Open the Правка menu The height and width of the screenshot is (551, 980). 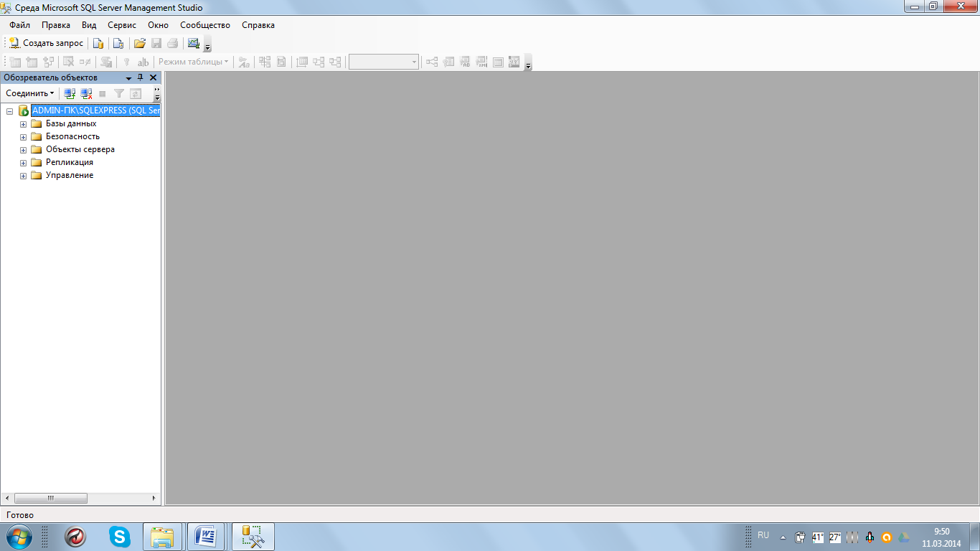[x=56, y=25]
